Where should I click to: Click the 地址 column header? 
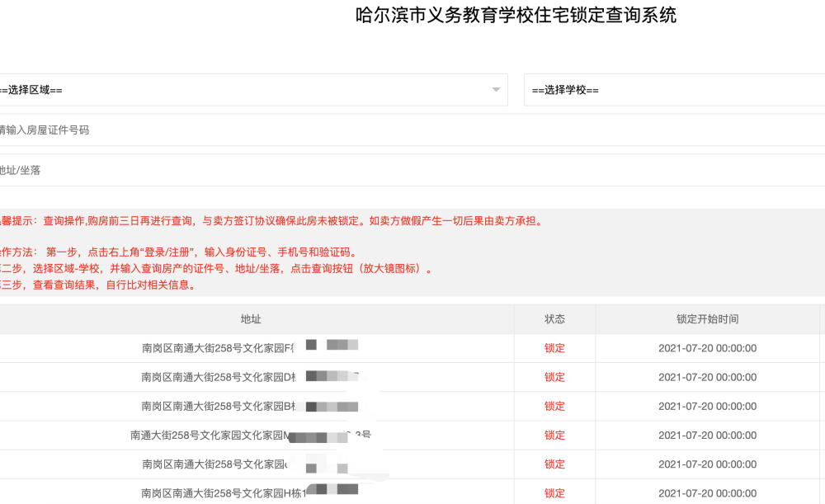251,318
